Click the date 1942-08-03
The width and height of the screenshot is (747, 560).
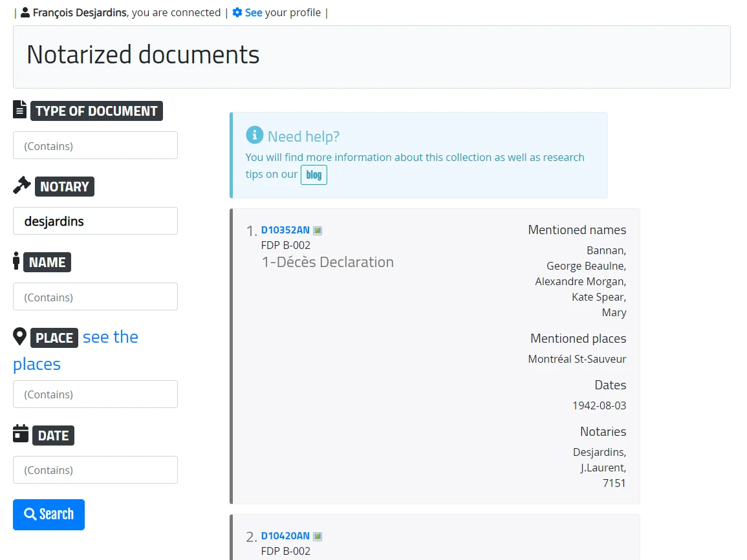[600, 405]
